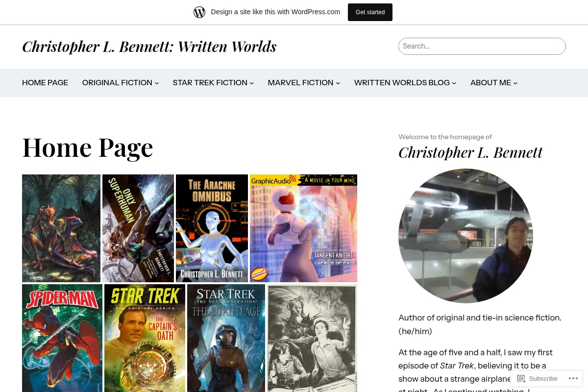Viewport: 588px width, 392px height.
Task: Open the ABOUT ME menu item
Action: point(490,83)
